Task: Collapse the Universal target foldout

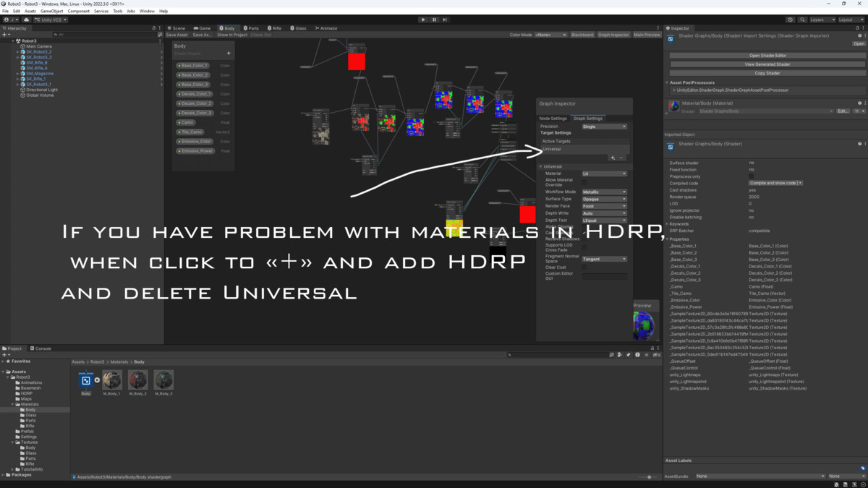Action: (540, 166)
